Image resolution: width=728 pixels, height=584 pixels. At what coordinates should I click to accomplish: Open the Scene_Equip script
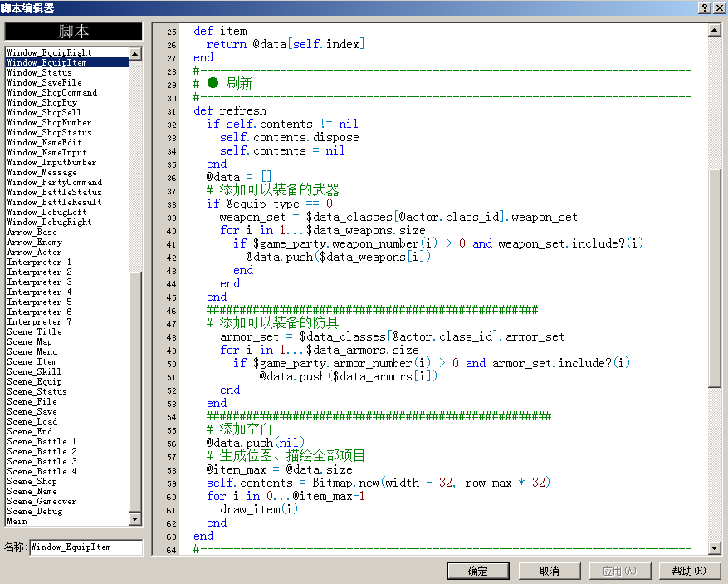point(67,382)
